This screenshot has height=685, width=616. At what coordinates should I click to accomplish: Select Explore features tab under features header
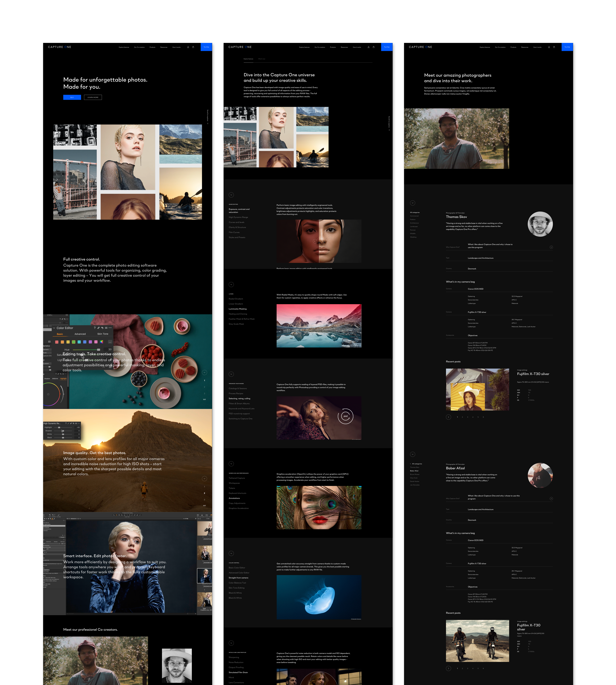[x=248, y=59]
